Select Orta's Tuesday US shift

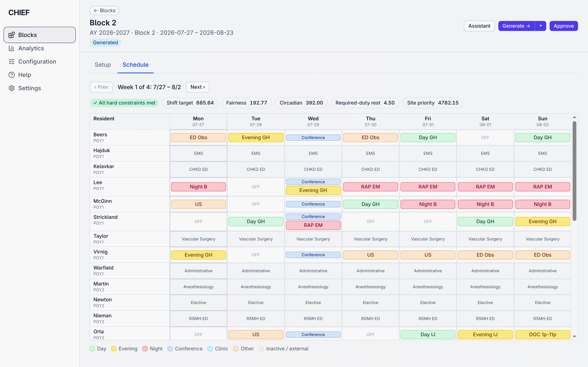(256, 335)
